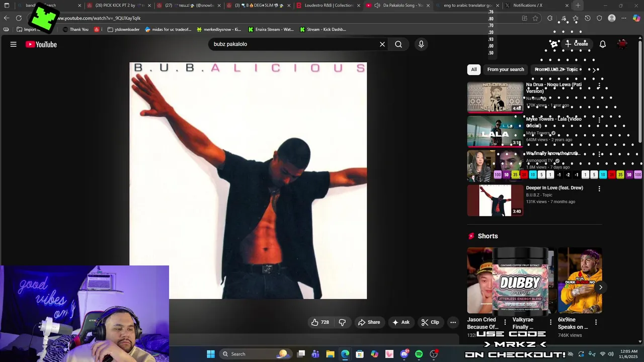This screenshot has height=362, width=644.
Task: Open Edge Copilot sidebar icon
Action: (636, 18)
